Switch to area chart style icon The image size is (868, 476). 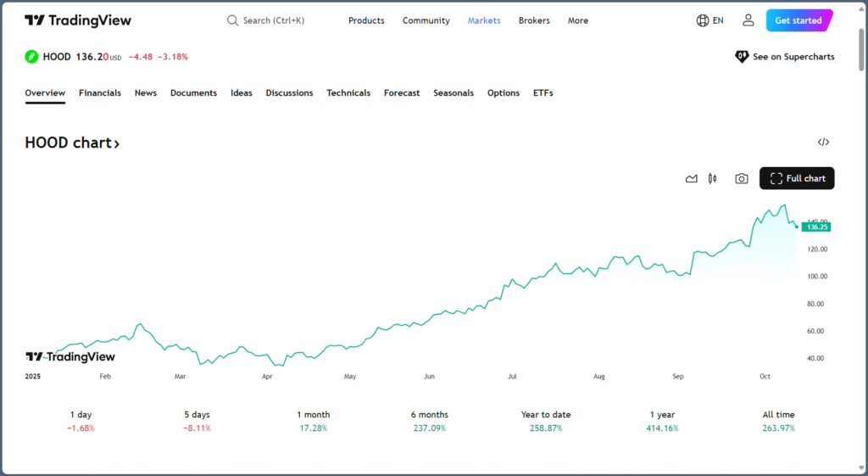click(691, 178)
